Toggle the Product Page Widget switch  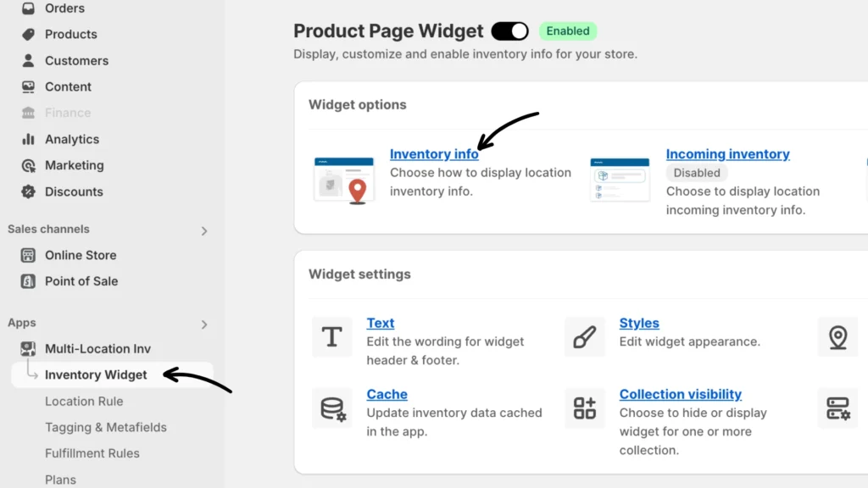coord(509,31)
